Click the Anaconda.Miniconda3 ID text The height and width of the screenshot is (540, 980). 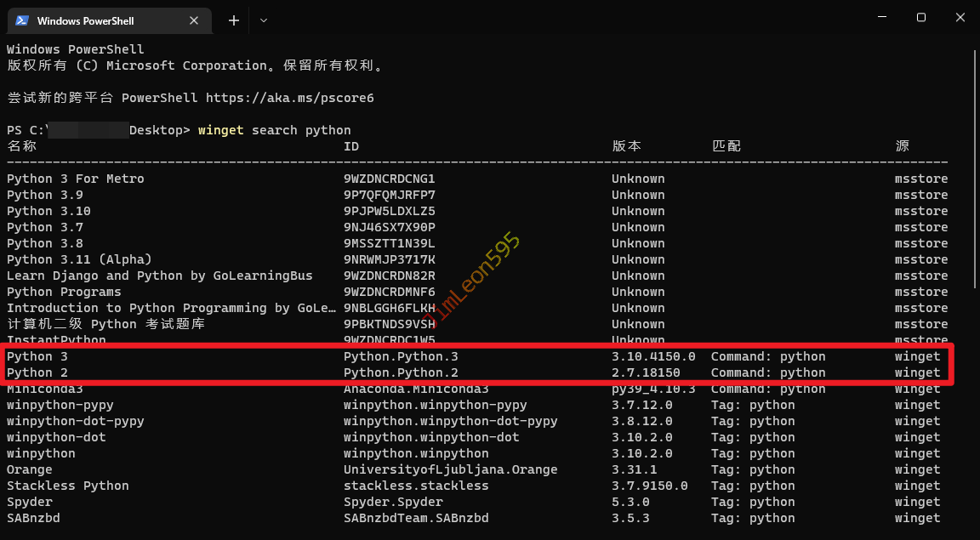tap(415, 389)
